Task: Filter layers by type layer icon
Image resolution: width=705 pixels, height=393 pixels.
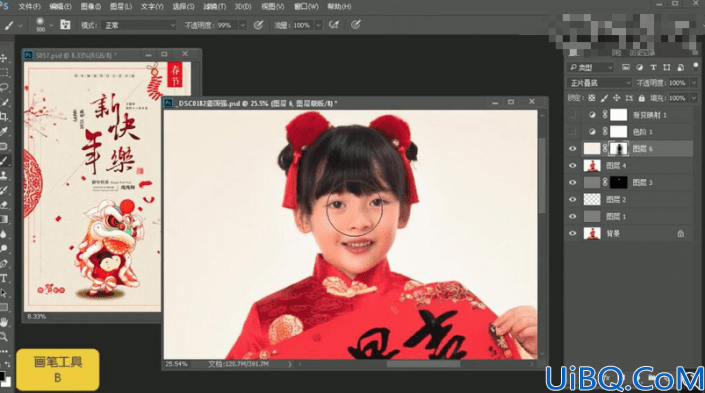Action: (653, 67)
